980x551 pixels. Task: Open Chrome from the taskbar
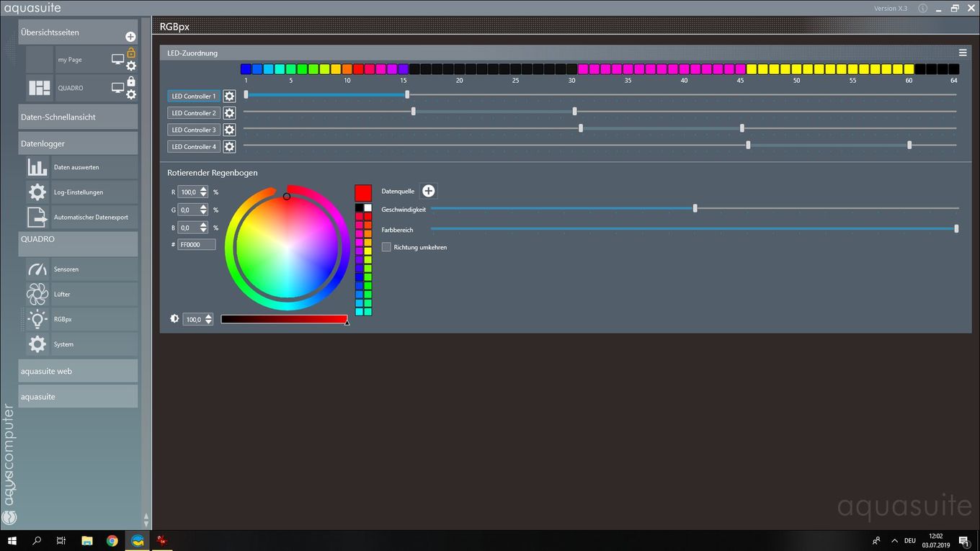pyautogui.click(x=112, y=540)
